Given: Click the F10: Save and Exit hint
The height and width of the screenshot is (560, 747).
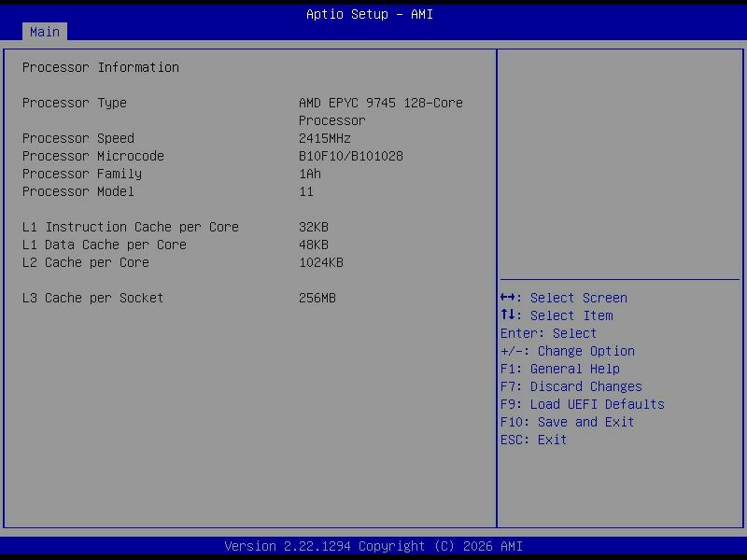Looking at the screenshot, I should click(567, 422).
